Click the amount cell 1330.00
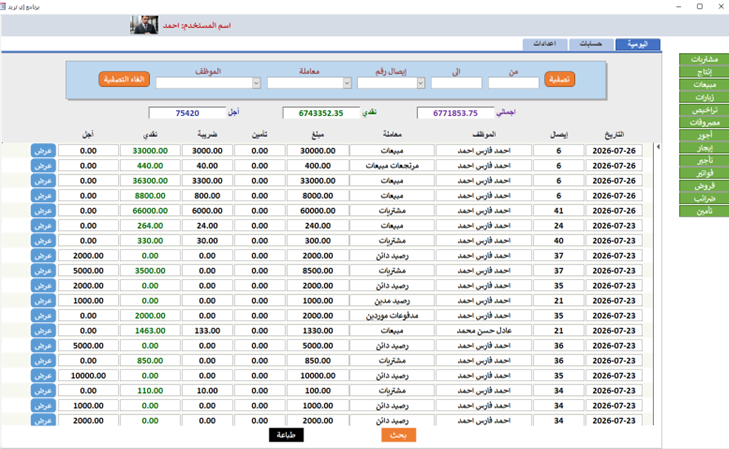 (x=318, y=330)
